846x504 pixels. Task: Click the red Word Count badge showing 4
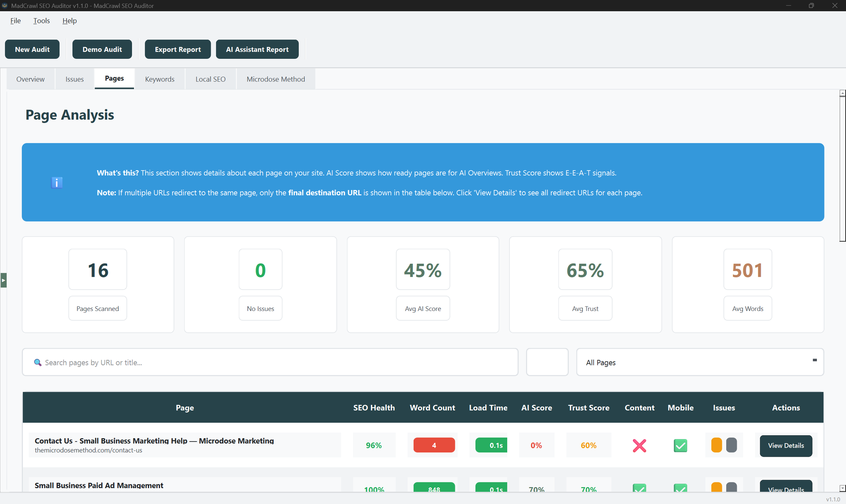point(433,445)
